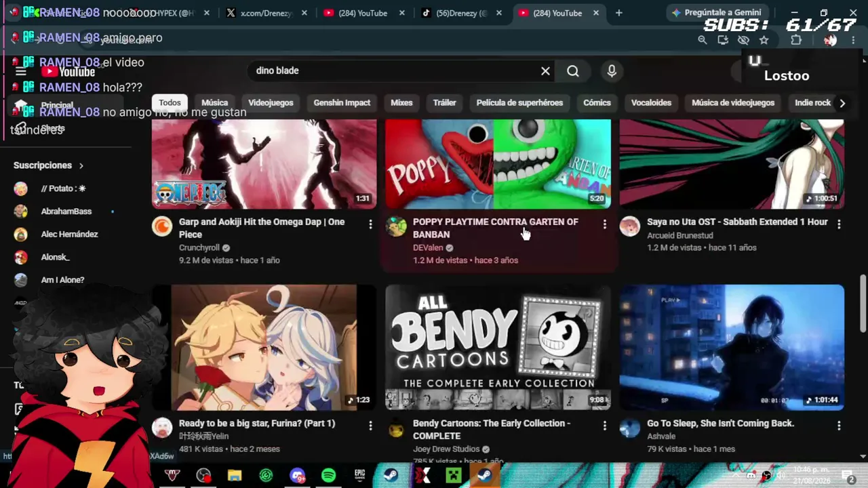Open POPPY PLAYTIME CONTRA GARTEN OF BANBAN title
Image resolution: width=868 pixels, height=488 pixels.
496,228
